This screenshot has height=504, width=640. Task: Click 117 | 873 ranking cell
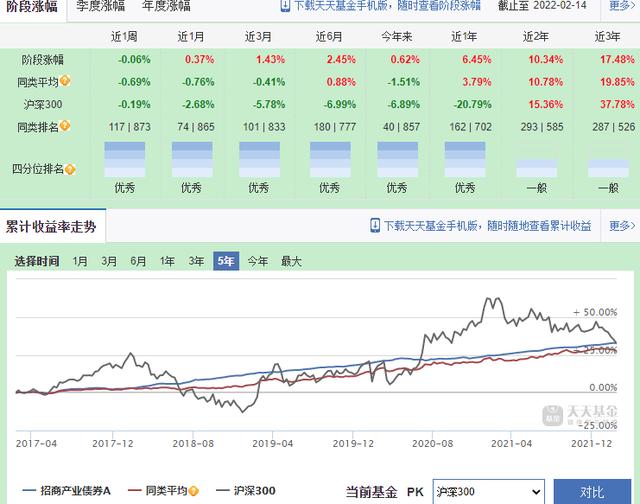[x=130, y=127]
